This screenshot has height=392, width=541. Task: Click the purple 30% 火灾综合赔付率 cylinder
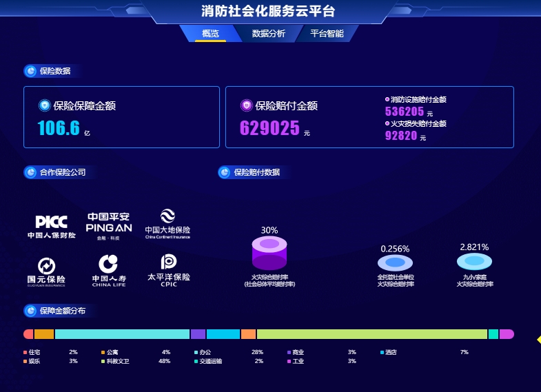coord(269,252)
